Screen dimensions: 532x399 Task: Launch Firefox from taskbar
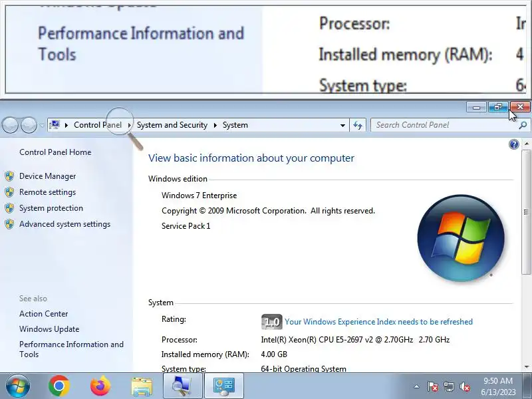click(x=100, y=386)
